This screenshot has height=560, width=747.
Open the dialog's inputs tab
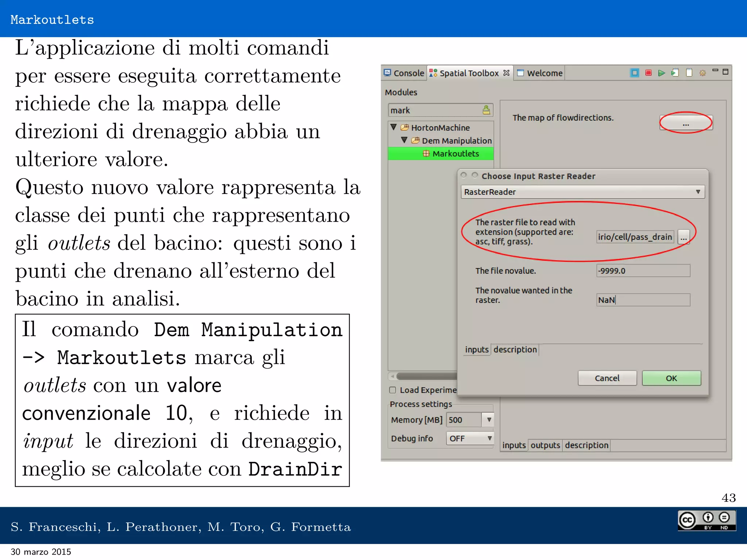click(x=477, y=349)
